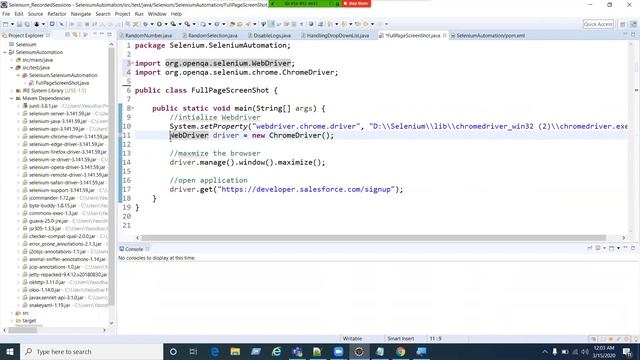640x360 pixels.
Task: Click the Save All toolbar icon
Action: pyautogui.click(x=27, y=24)
